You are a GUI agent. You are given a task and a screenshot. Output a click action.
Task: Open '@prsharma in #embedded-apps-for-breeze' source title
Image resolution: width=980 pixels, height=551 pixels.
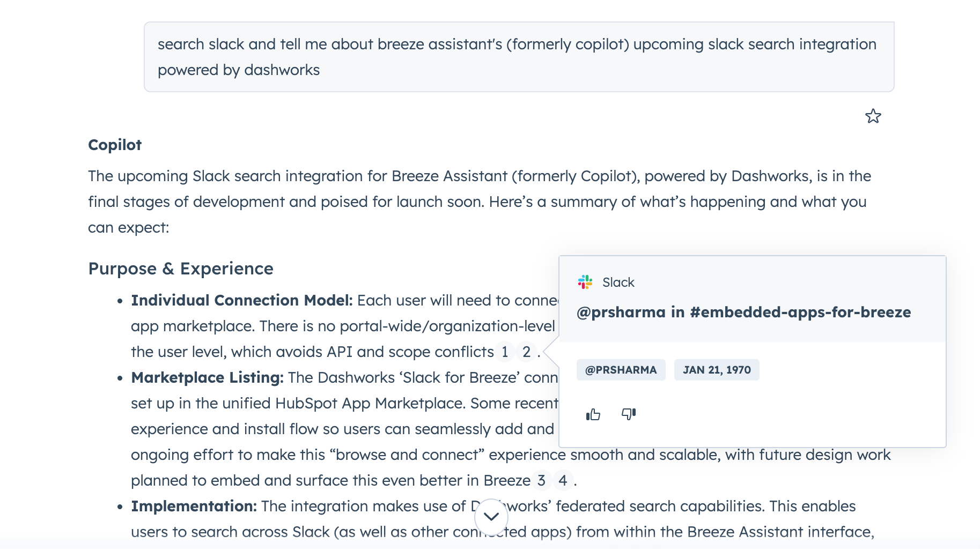point(743,312)
